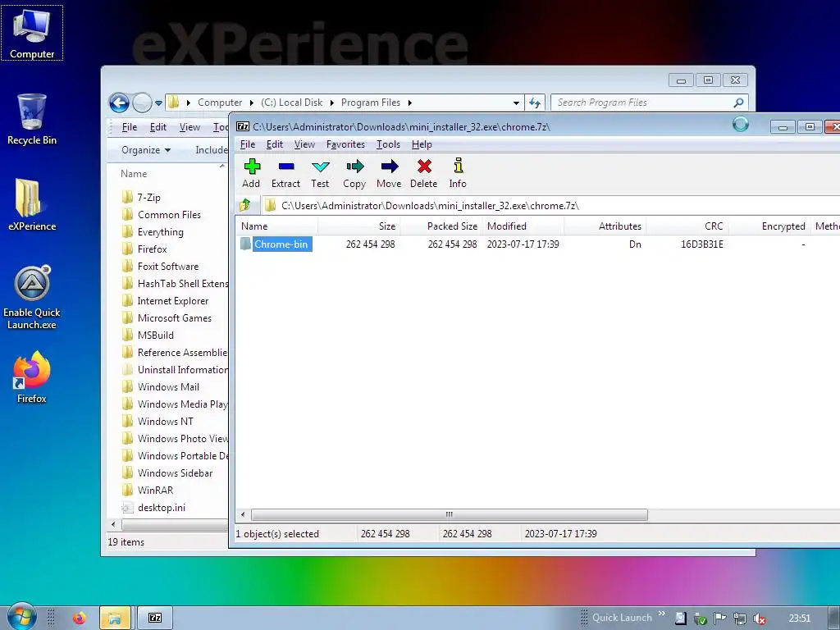Open the Info toolbar item
The width and height of the screenshot is (840, 630).
coord(458,174)
